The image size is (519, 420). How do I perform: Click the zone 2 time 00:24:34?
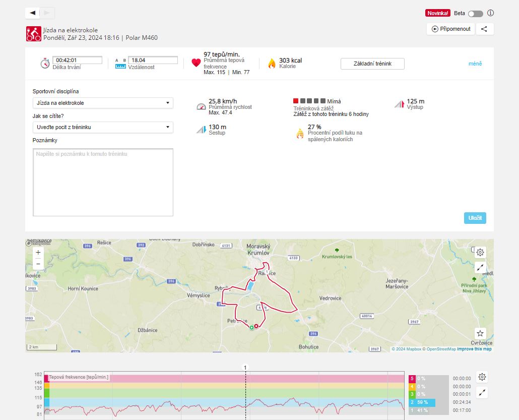(462, 402)
